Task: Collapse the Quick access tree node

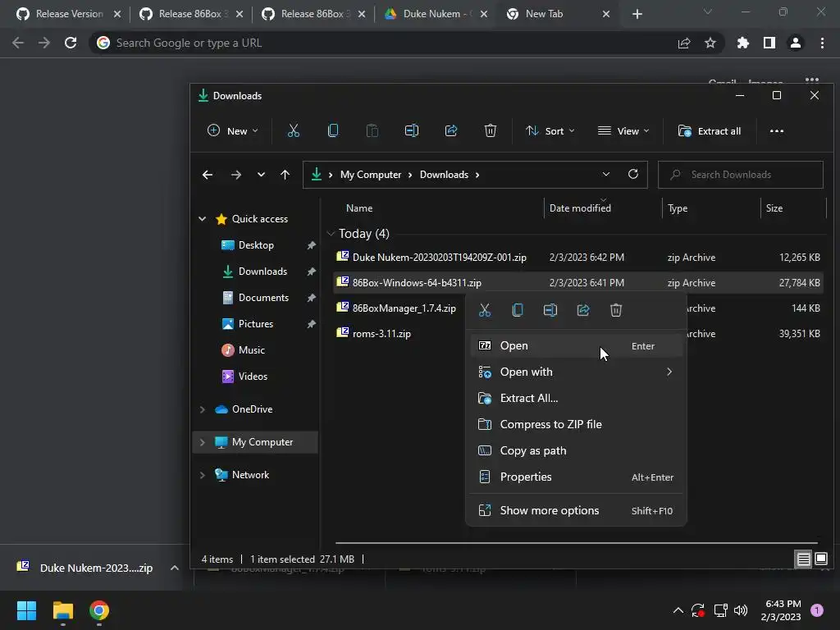Action: pos(203,218)
